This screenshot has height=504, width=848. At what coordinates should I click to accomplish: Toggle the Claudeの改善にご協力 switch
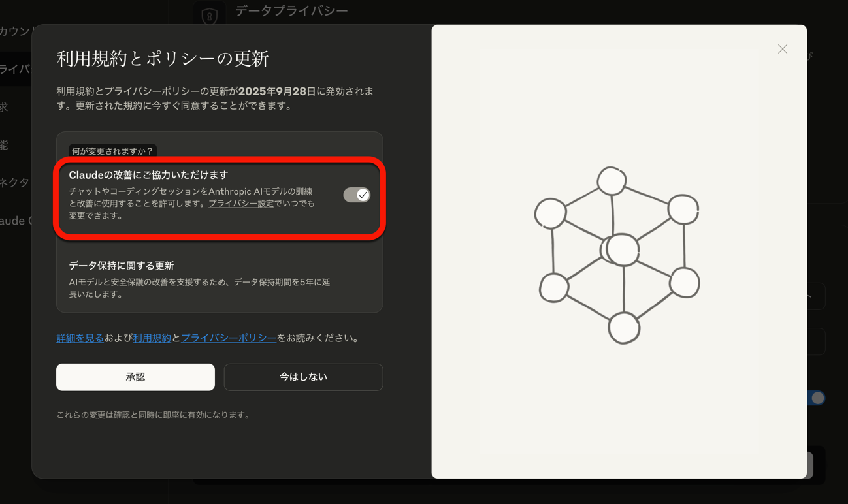point(357,195)
